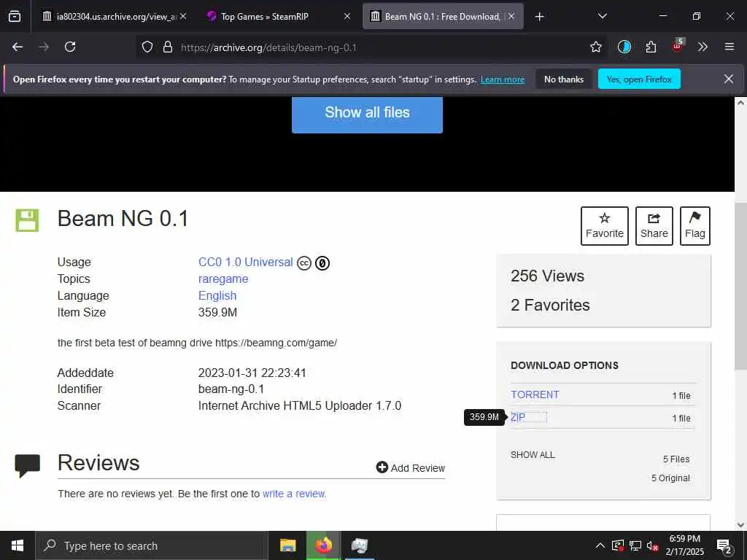747x560 pixels.
Task: Open the network tray icon
Action: click(x=635, y=545)
